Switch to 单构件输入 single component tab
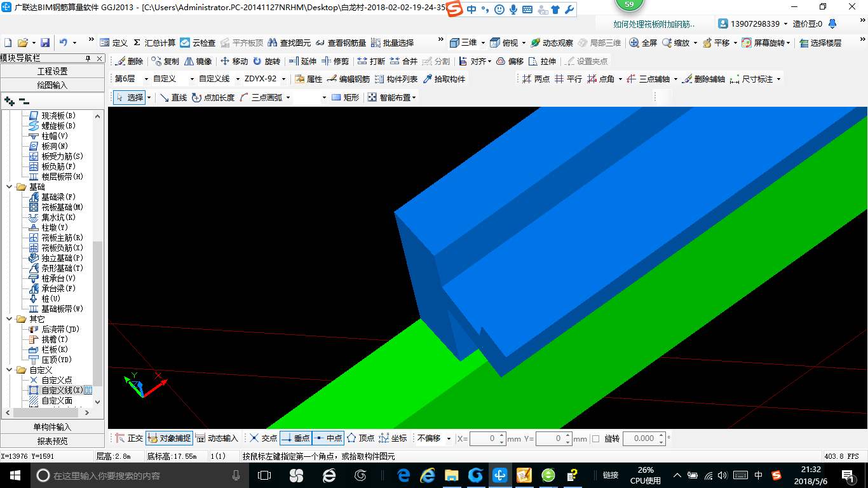868x488 pixels. [52, 427]
